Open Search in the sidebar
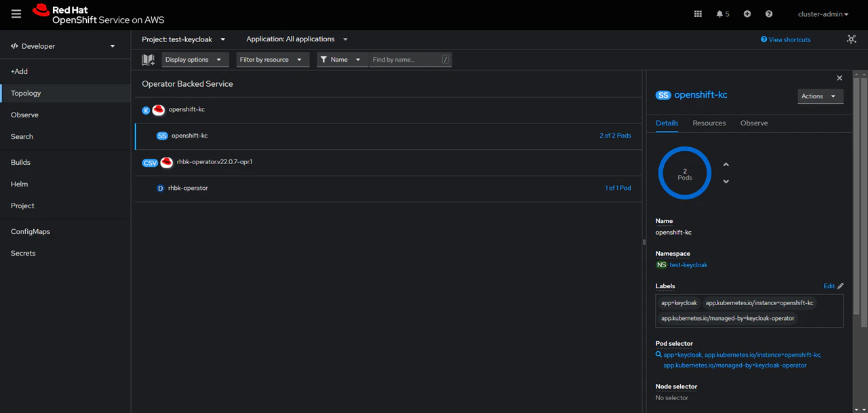 [65, 136]
